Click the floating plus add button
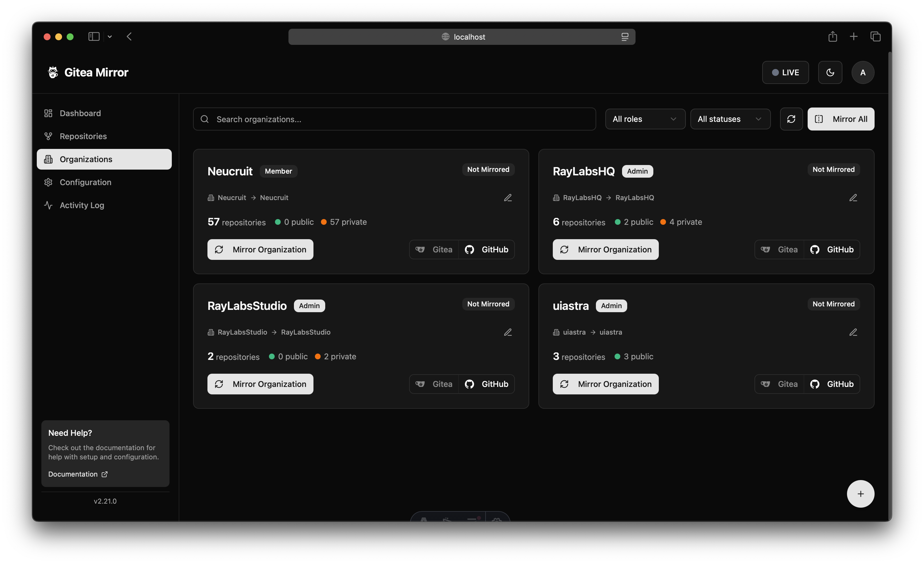924x564 pixels. coord(860,494)
